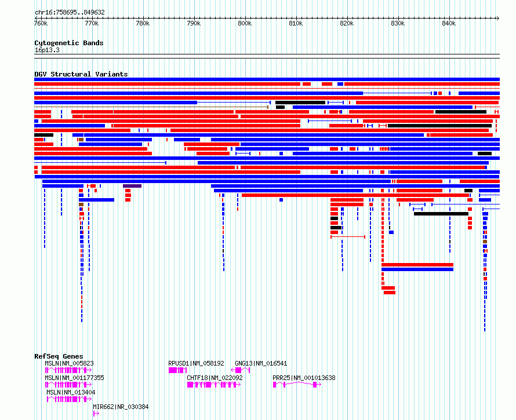
Task: Click the chr16:758695..849632 region label
Action: click(x=70, y=12)
